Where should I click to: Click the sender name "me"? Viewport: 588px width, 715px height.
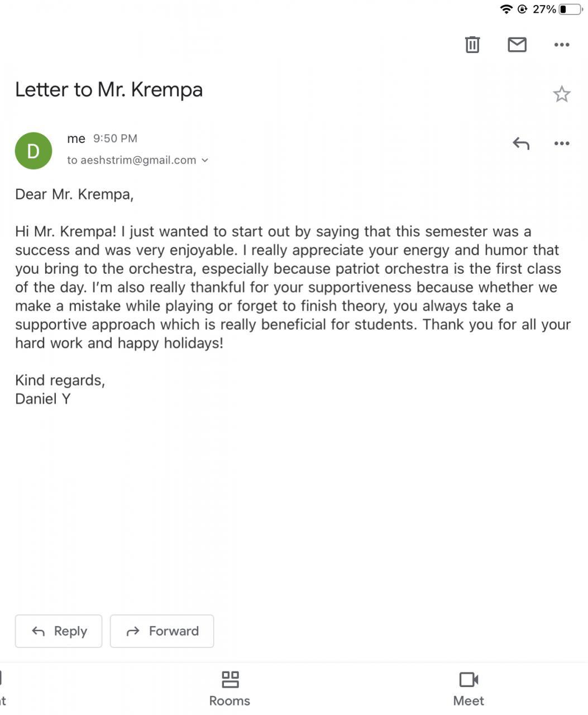point(76,139)
